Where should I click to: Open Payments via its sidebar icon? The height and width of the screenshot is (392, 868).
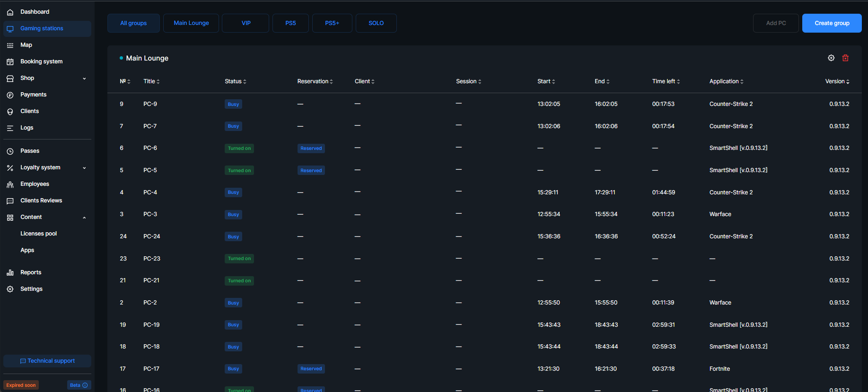(x=10, y=95)
